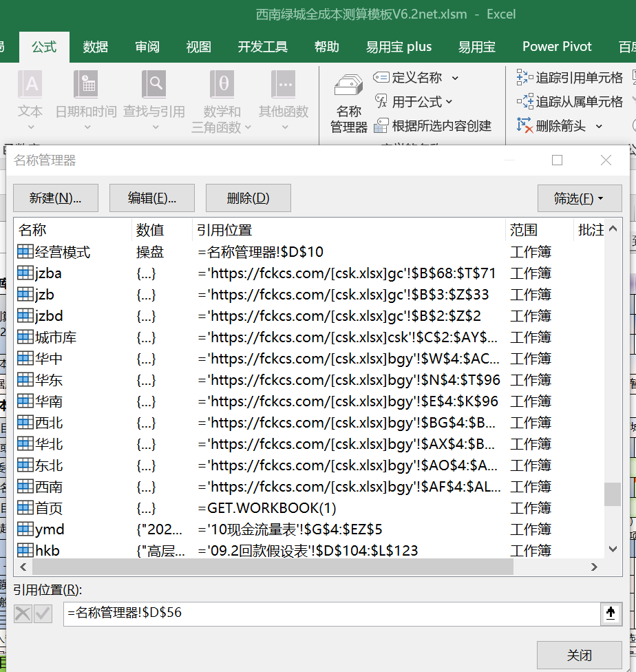Open the Filter dropdown in Name Manager
636x672 pixels.
pos(578,198)
